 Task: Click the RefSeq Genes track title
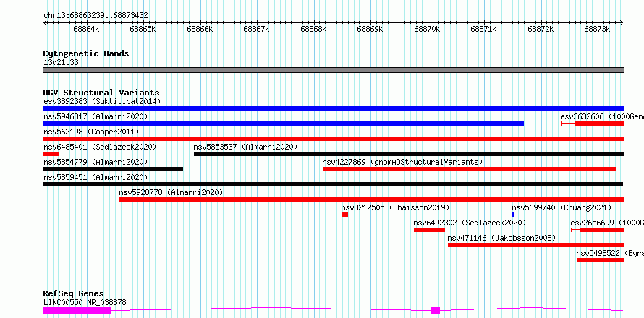[73, 294]
